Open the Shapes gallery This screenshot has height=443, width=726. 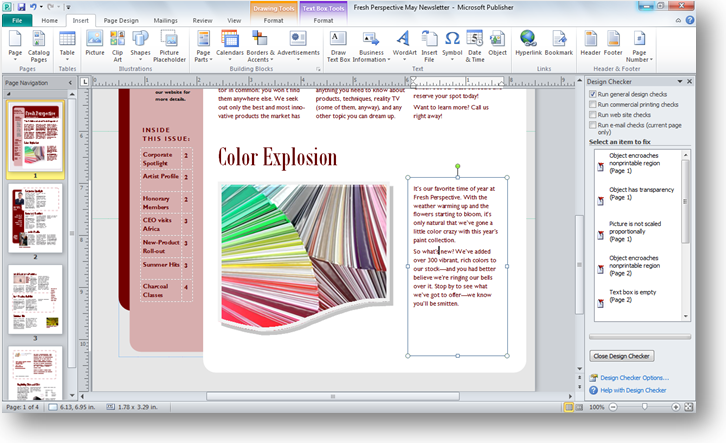coord(140,44)
